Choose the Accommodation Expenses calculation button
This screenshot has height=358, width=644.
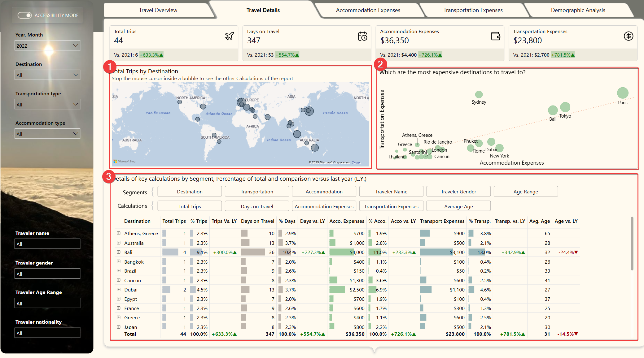[324, 206]
